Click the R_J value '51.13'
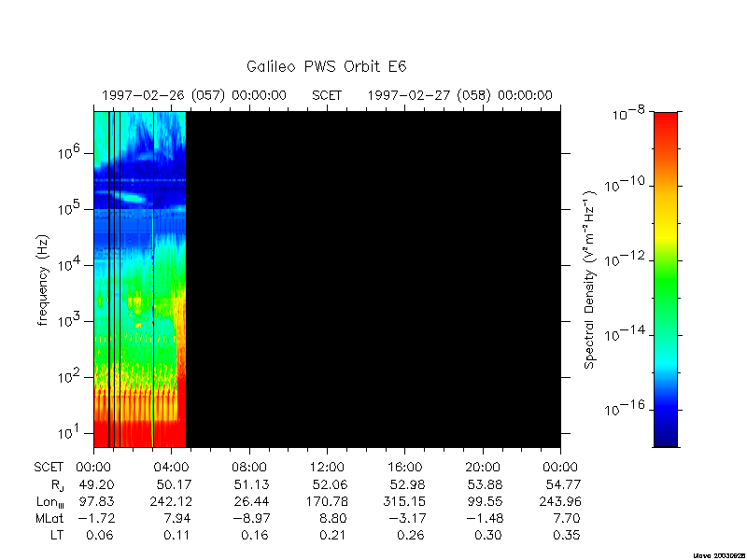 coord(251,484)
